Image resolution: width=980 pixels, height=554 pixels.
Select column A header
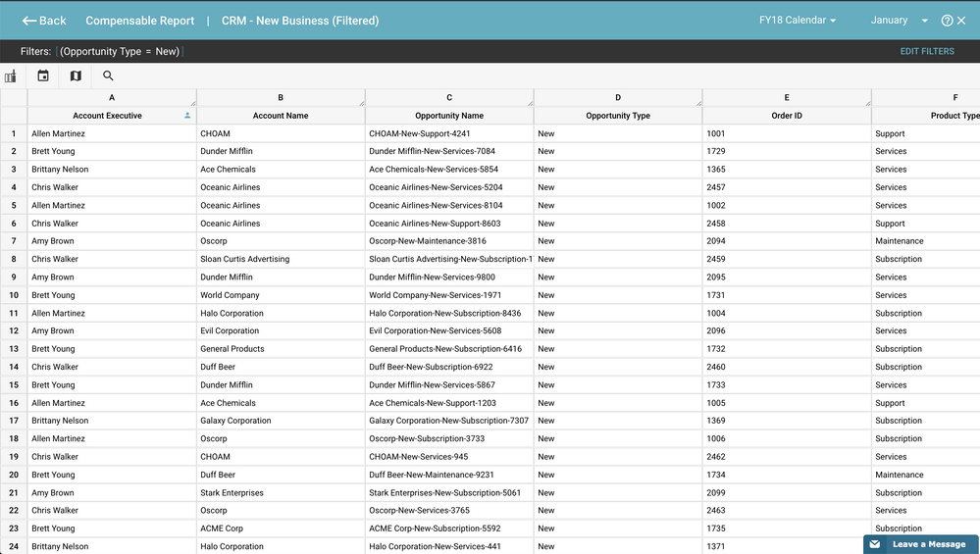pyautogui.click(x=112, y=97)
